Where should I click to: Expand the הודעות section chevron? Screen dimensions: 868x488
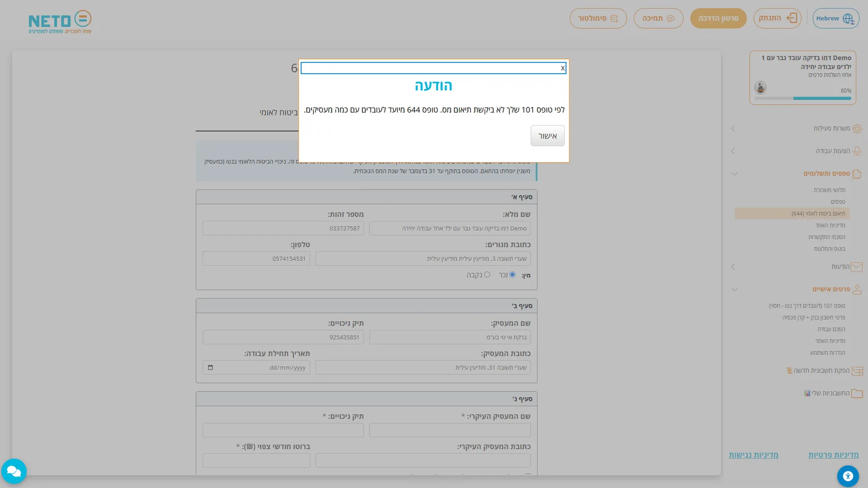[x=733, y=267]
